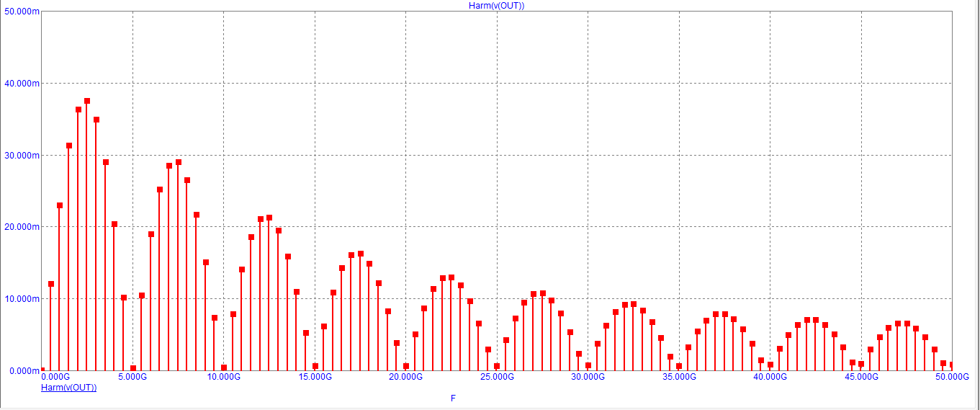Click the 15.000G x-axis tick label
This screenshot has height=410, width=980.
tap(315, 377)
